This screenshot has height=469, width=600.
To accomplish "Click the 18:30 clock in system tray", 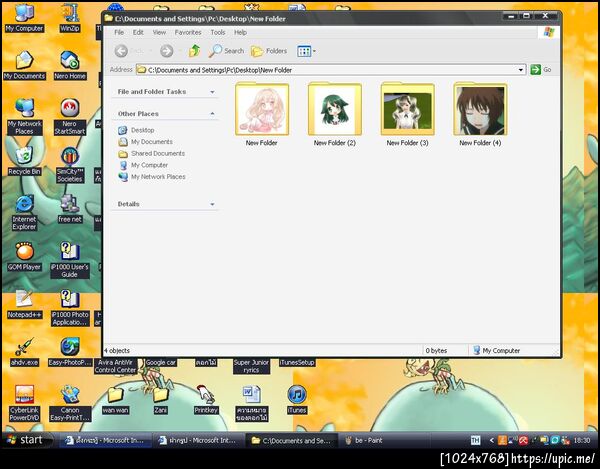I will click(x=582, y=441).
